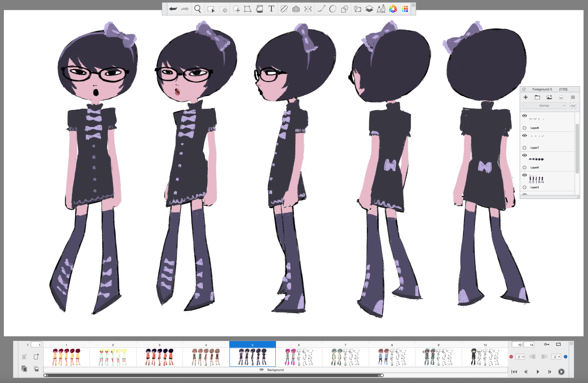Open the Ruler guide tool
The width and height of the screenshot is (588, 383).
coord(284,9)
